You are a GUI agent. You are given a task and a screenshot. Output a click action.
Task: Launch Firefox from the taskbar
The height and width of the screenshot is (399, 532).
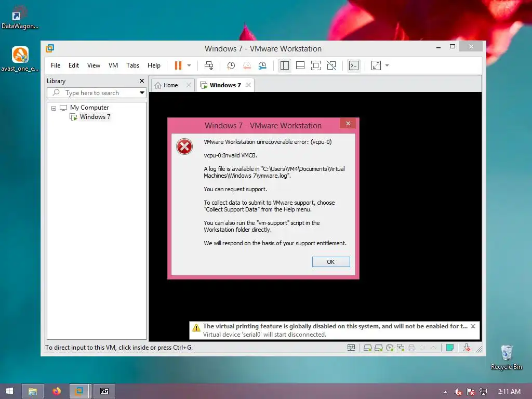pyautogui.click(x=57, y=391)
